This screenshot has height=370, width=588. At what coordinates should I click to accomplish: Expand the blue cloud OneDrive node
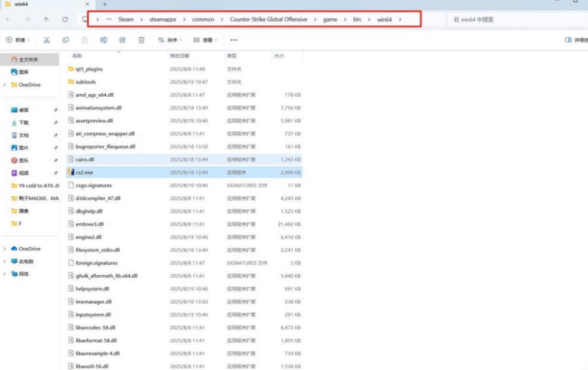coord(5,249)
